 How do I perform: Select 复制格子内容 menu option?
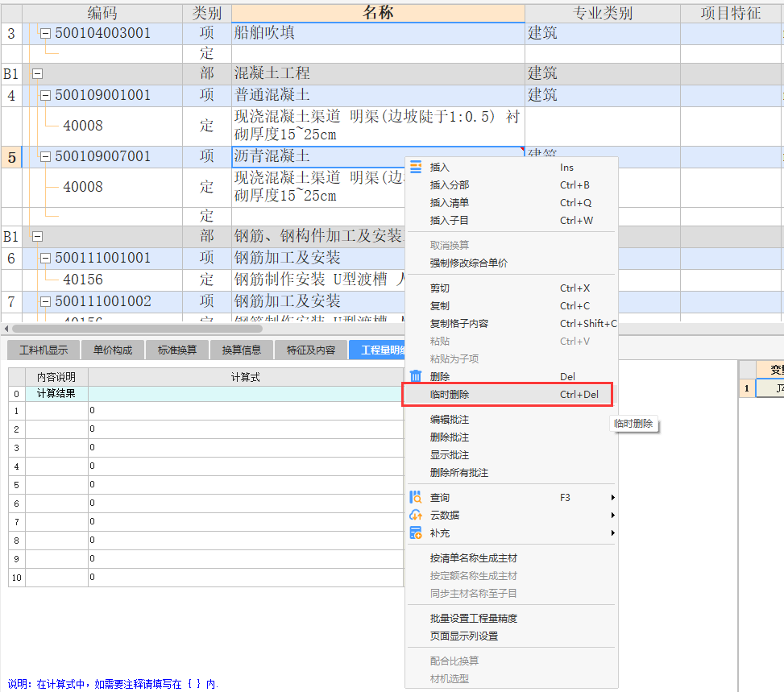459,324
